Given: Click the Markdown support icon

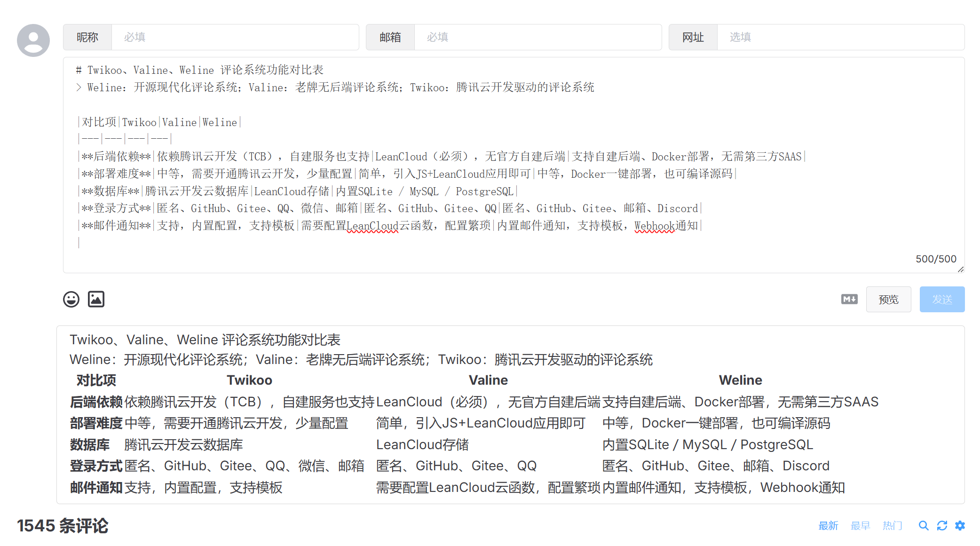Looking at the screenshot, I should pos(849,299).
